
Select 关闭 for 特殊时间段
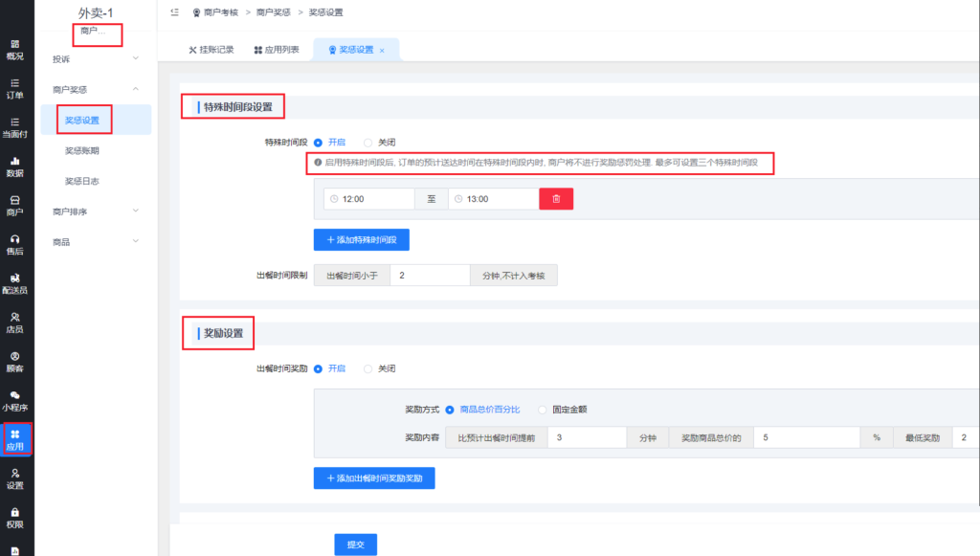pos(368,143)
